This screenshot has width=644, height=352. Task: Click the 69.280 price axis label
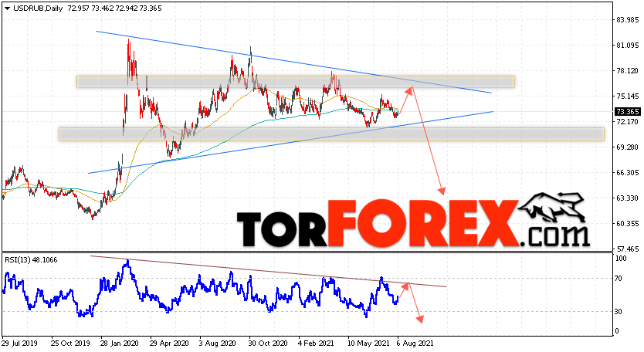[x=628, y=147]
